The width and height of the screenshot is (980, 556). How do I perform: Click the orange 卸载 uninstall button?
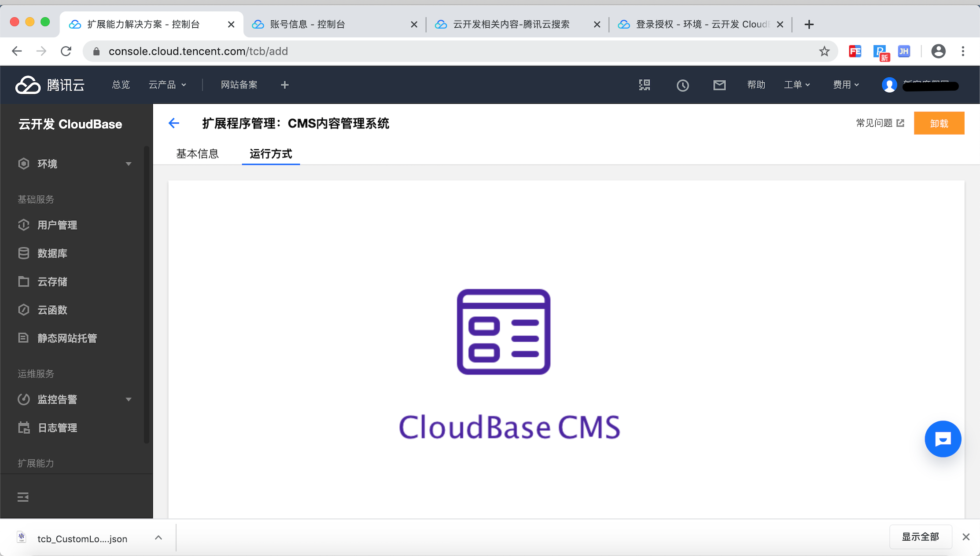click(939, 123)
